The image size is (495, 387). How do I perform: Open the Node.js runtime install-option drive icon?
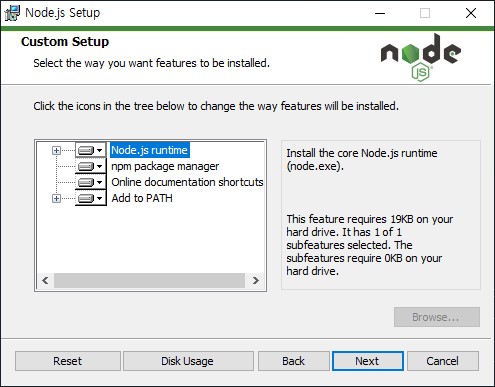pyautogui.click(x=90, y=150)
